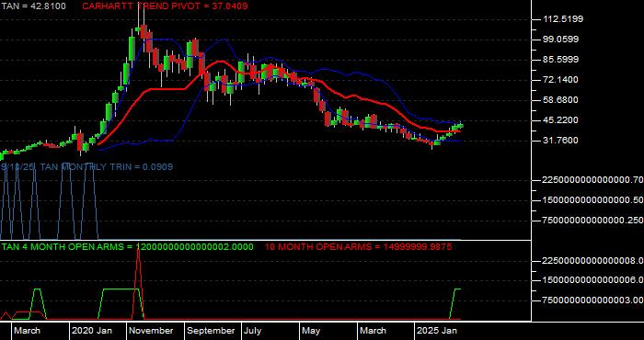Select the TAN = 42.8100 price label
The height and width of the screenshot is (340, 644).
[x=33, y=6]
